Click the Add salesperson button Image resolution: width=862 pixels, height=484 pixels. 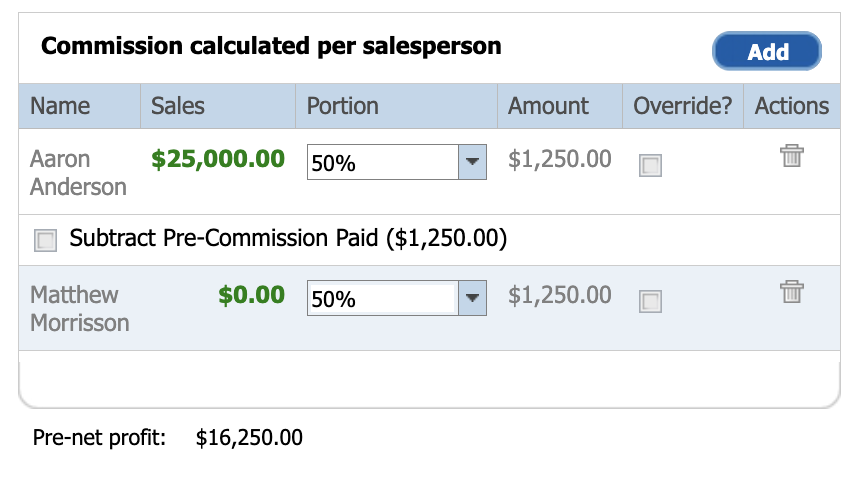click(767, 51)
